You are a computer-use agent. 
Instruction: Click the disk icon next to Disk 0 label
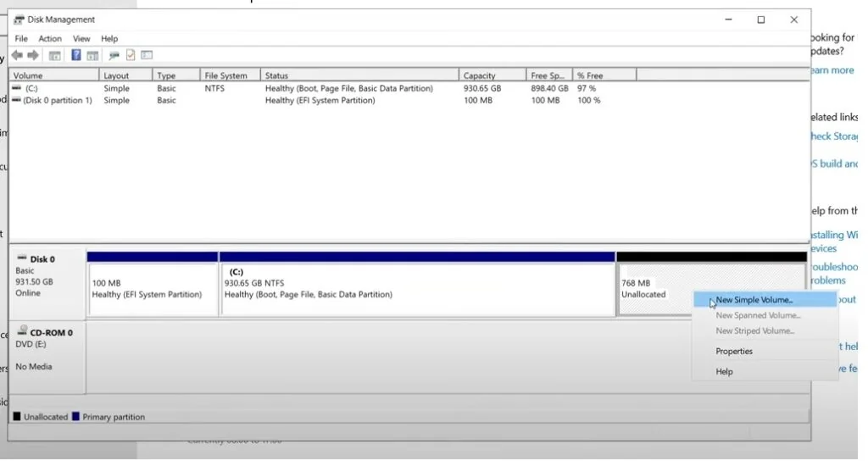click(x=21, y=258)
